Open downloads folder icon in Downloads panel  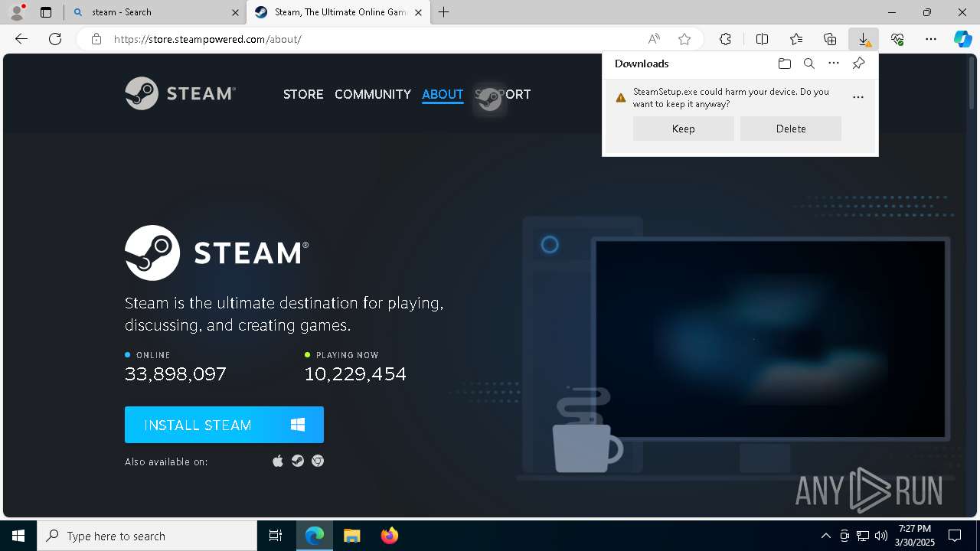[x=784, y=64]
